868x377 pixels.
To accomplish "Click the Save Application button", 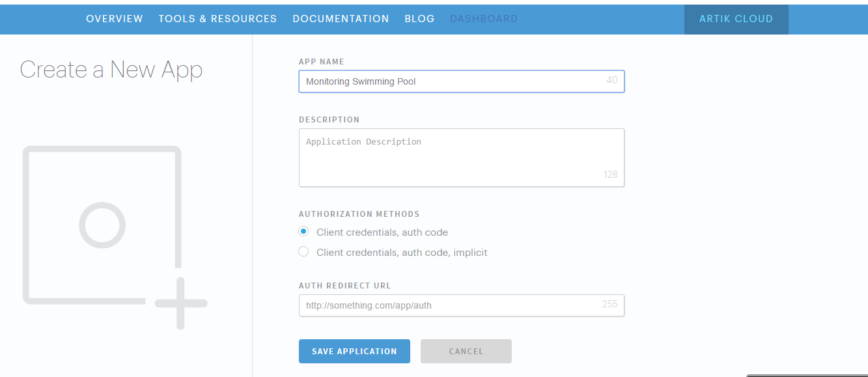I will (354, 351).
